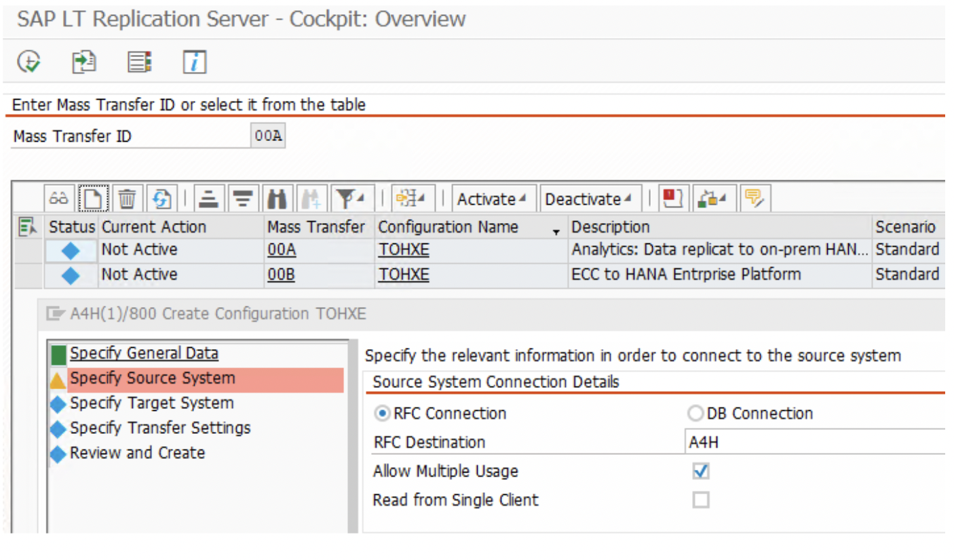Open the green-yellow blocks dropdown icon
Image resolution: width=954 pixels, height=560 pixels.
[714, 199]
